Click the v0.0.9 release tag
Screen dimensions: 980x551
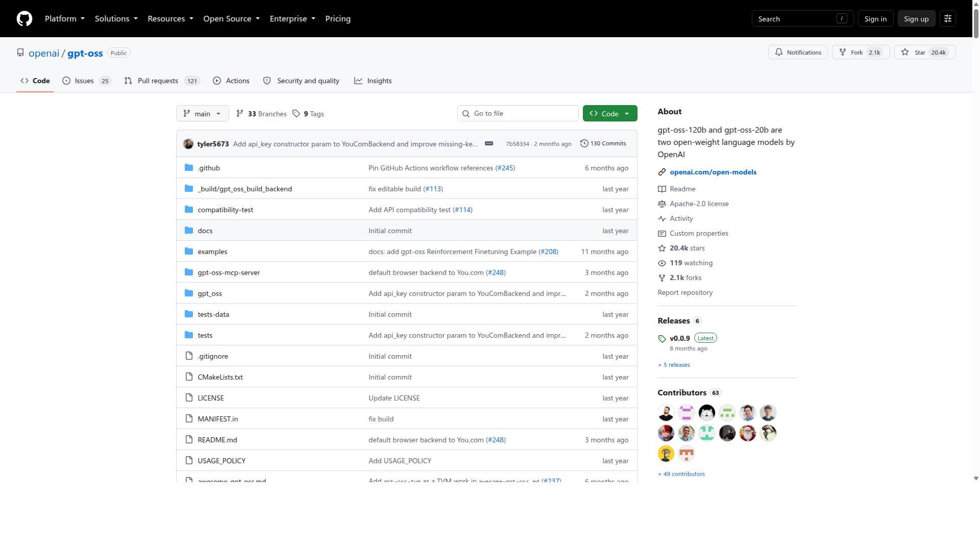pyautogui.click(x=680, y=338)
